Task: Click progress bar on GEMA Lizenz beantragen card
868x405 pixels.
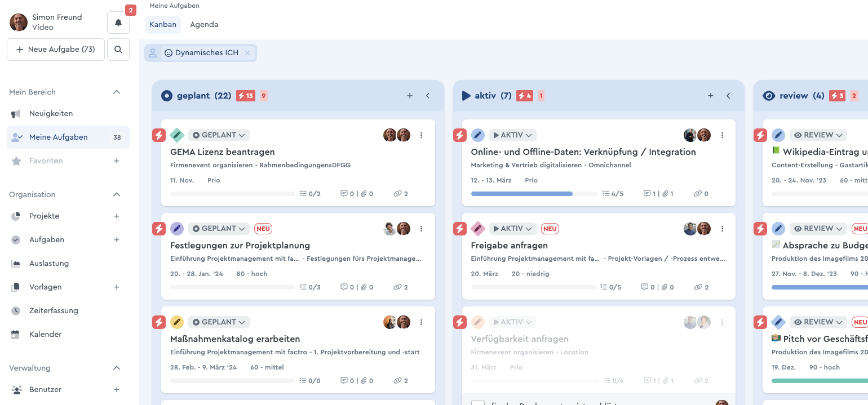Action: 233,194
